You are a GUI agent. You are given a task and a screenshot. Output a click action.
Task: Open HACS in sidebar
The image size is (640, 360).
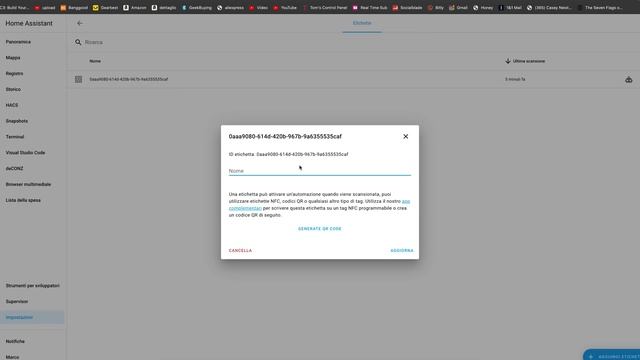[12, 105]
